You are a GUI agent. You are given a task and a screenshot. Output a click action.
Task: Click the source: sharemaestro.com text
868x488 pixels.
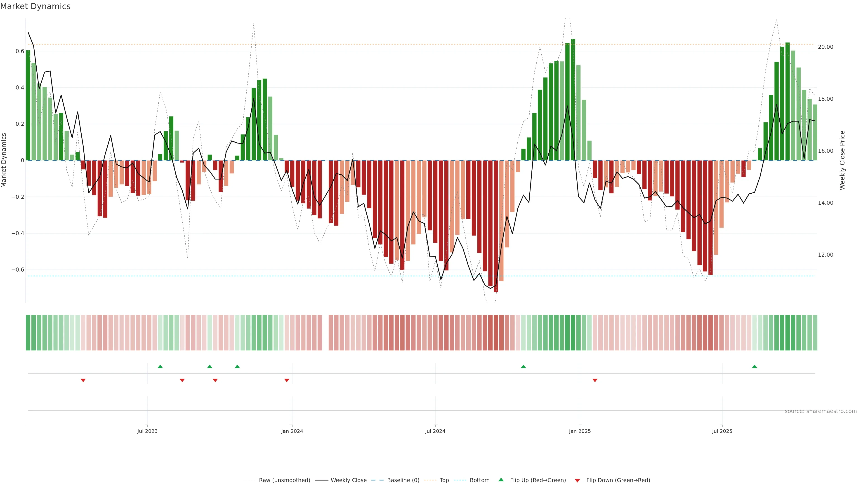[x=821, y=411]
